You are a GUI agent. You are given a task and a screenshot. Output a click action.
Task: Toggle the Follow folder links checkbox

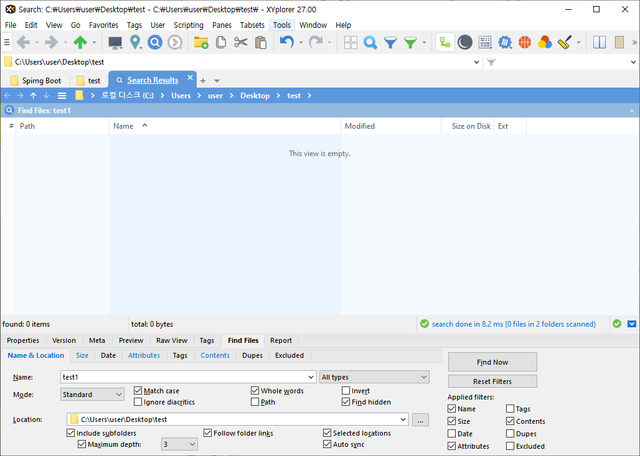coord(208,433)
